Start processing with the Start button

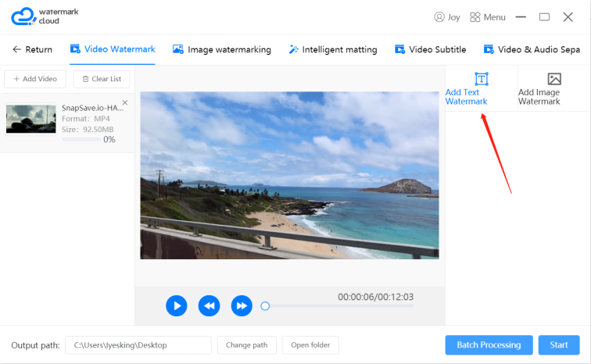559,345
